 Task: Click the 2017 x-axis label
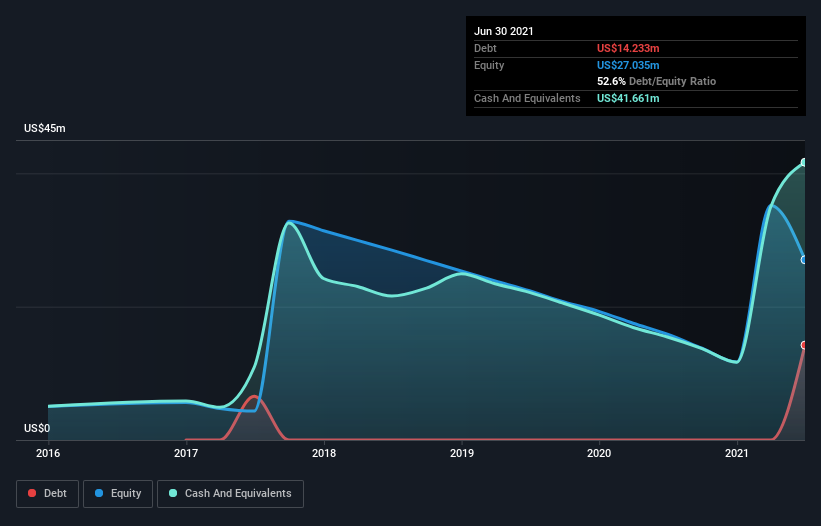pyautogui.click(x=186, y=453)
